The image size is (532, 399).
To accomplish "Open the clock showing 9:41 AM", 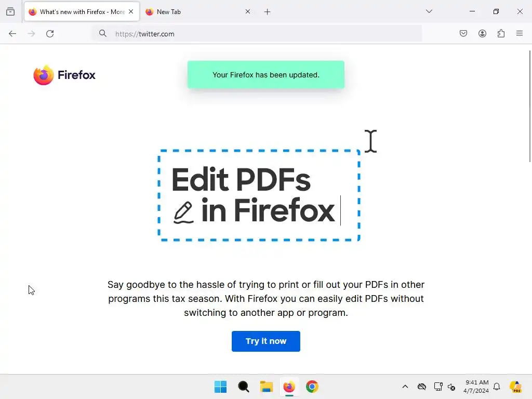I will [476, 387].
